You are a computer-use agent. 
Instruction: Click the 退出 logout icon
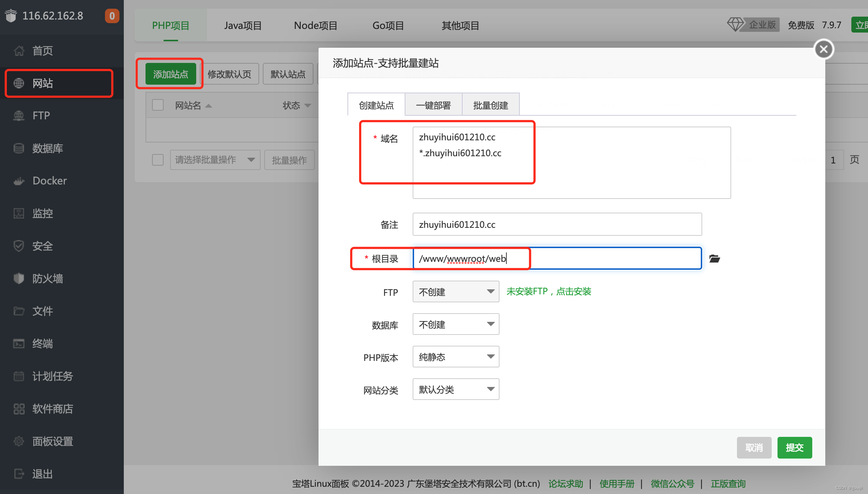coord(19,474)
